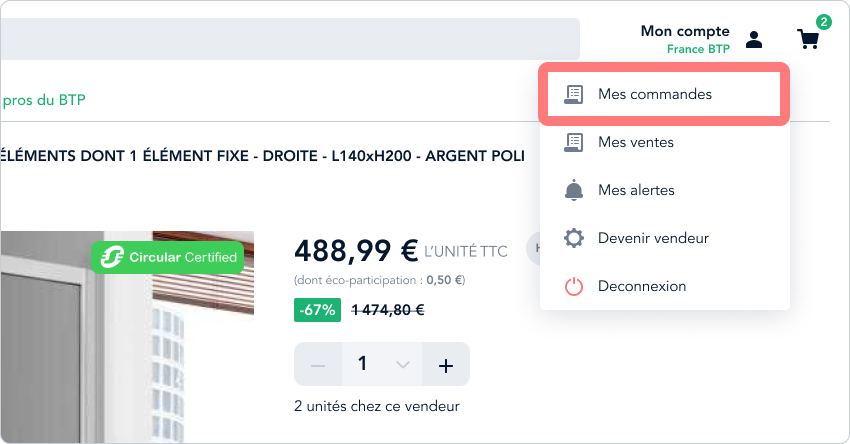Click the Circular Certified badge
Image resolution: width=850 pixels, height=444 pixels.
[x=168, y=257]
